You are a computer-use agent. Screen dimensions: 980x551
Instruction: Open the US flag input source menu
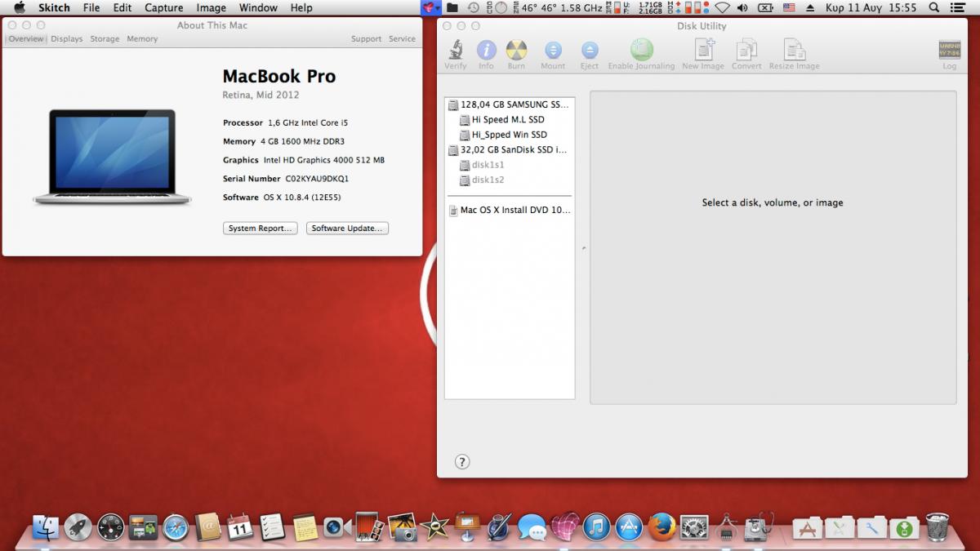(789, 7)
